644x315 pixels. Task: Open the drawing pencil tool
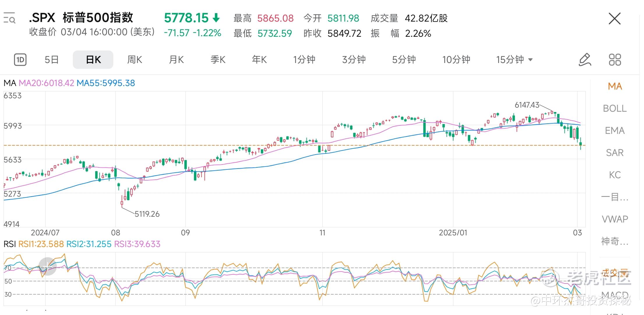pyautogui.click(x=585, y=60)
